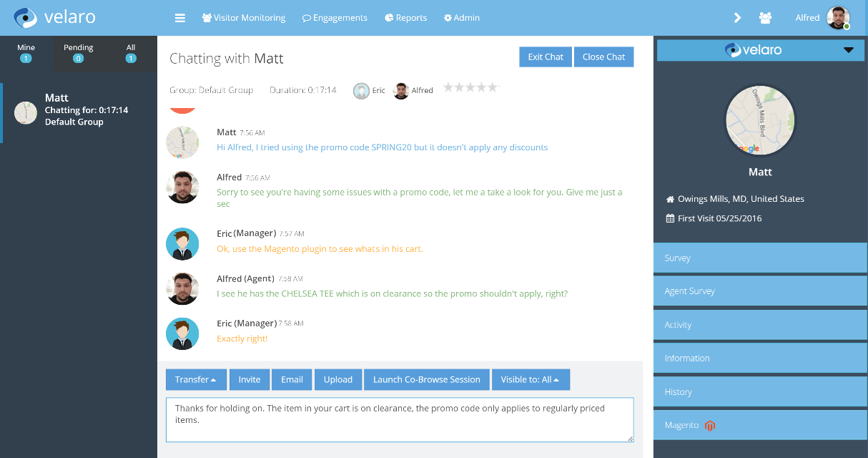Viewport: 868px width, 458px height.
Task: Click into the chat message text box
Action: pos(400,420)
